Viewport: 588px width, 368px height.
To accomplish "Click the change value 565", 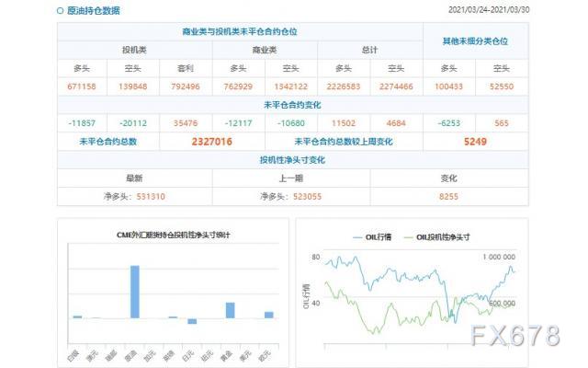I will 502,123.
